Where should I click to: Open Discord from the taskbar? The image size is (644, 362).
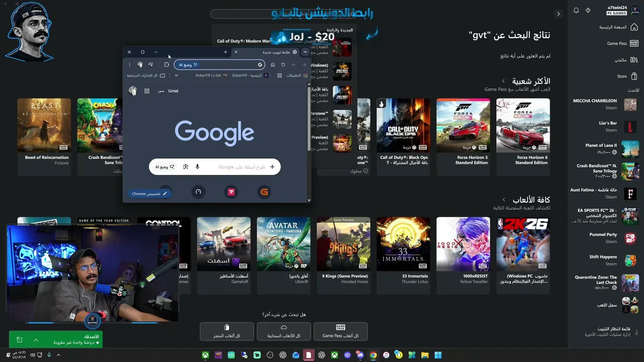[360, 355]
